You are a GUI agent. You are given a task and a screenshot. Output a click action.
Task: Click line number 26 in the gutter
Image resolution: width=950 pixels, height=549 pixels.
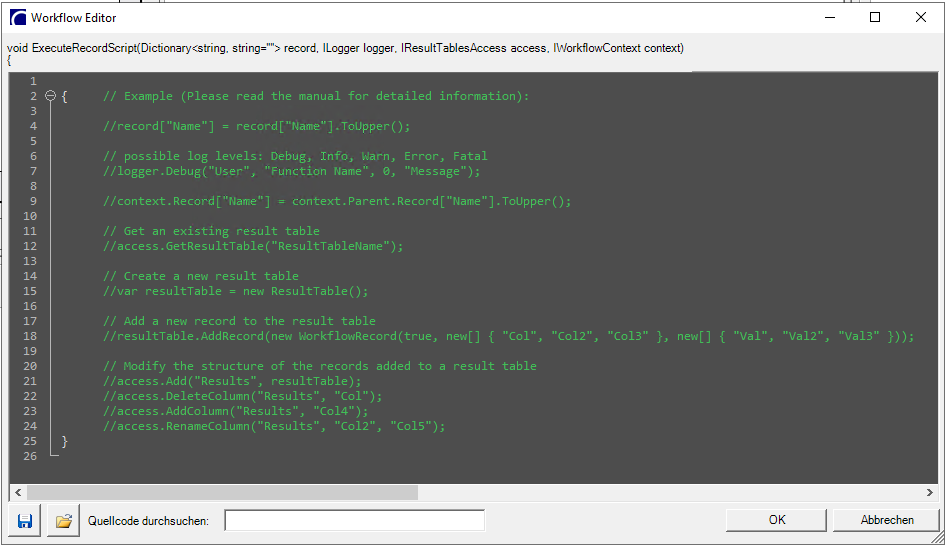pos(30,456)
